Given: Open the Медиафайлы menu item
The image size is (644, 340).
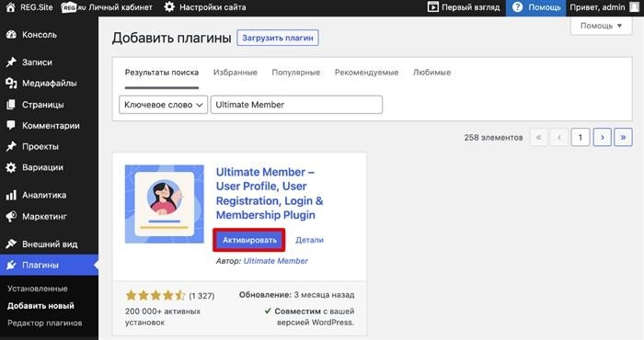Looking at the screenshot, I should click(50, 84).
